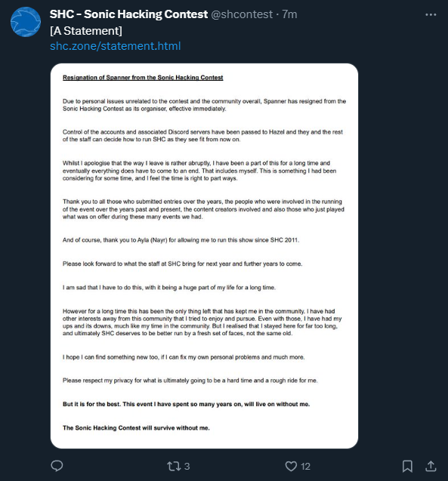Click the bold final line 'will survive without me'
This screenshot has width=448, height=481.
pyautogui.click(x=136, y=428)
